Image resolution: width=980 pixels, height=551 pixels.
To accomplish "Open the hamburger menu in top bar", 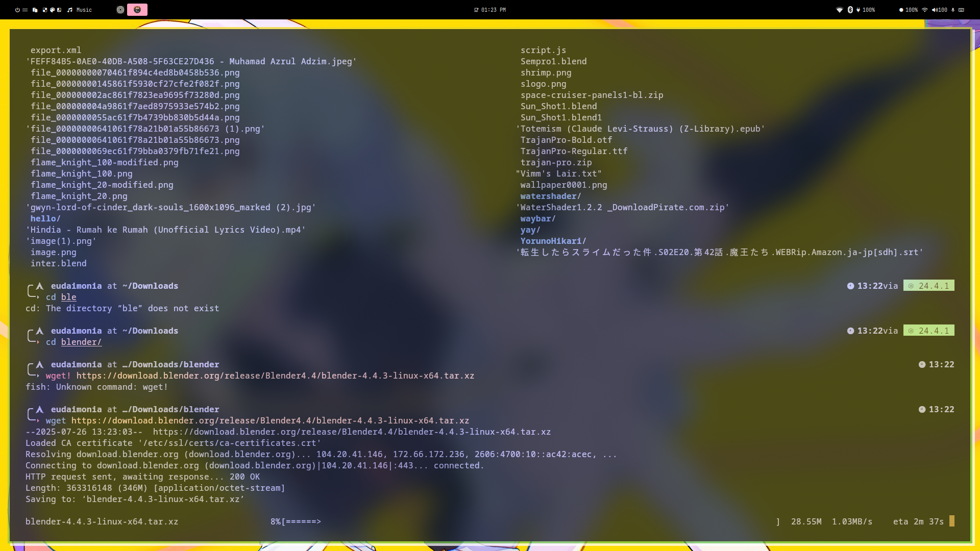I will [25, 10].
